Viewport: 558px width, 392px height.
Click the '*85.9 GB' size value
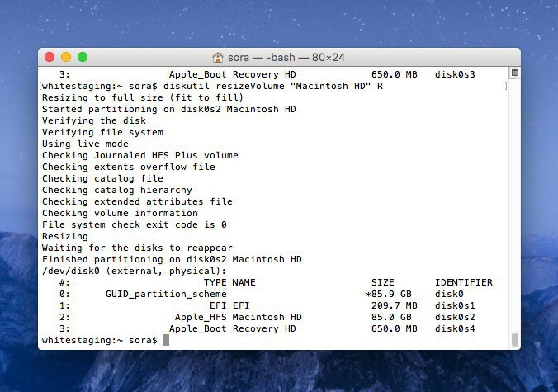tap(389, 294)
